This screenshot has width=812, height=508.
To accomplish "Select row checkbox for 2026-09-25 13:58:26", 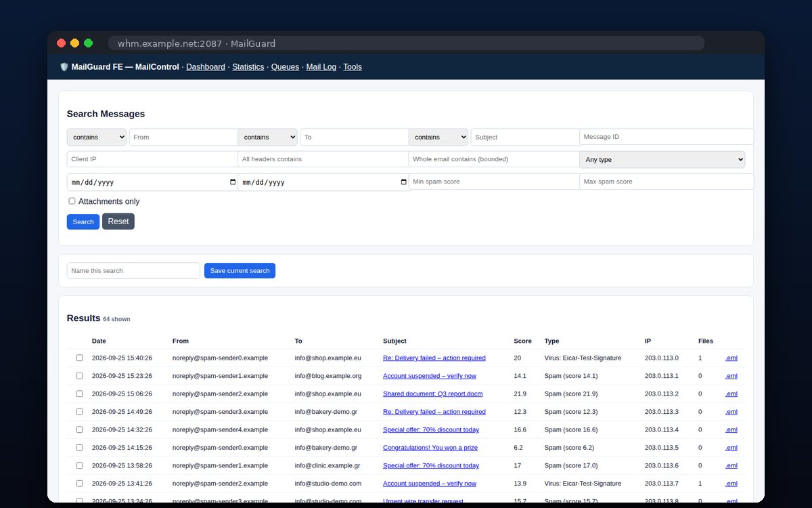I will [x=79, y=465].
